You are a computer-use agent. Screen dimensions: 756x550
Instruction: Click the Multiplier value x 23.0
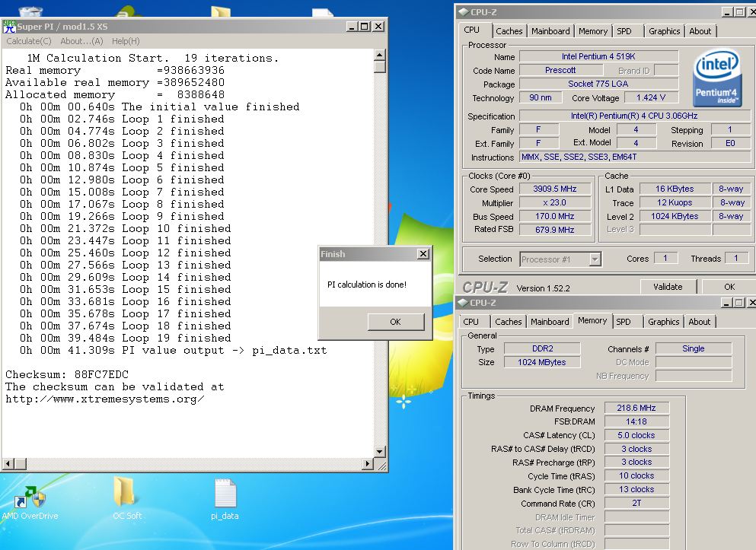coord(555,203)
